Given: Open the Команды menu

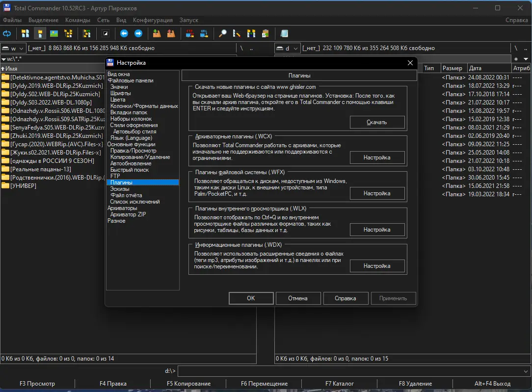Looking at the screenshot, I should pos(78,20).
